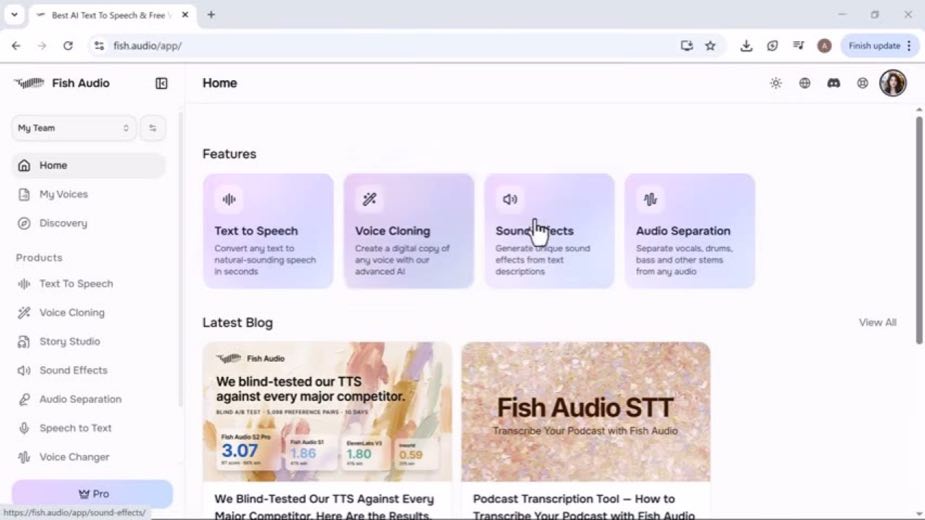Open a new browser tab
Viewport: 925px width, 520px height.
point(211,15)
